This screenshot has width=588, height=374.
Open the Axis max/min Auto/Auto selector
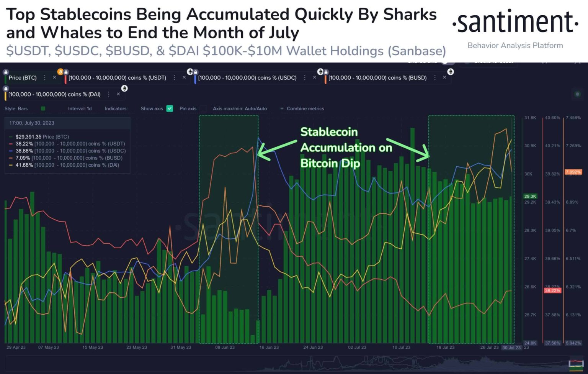(x=240, y=108)
